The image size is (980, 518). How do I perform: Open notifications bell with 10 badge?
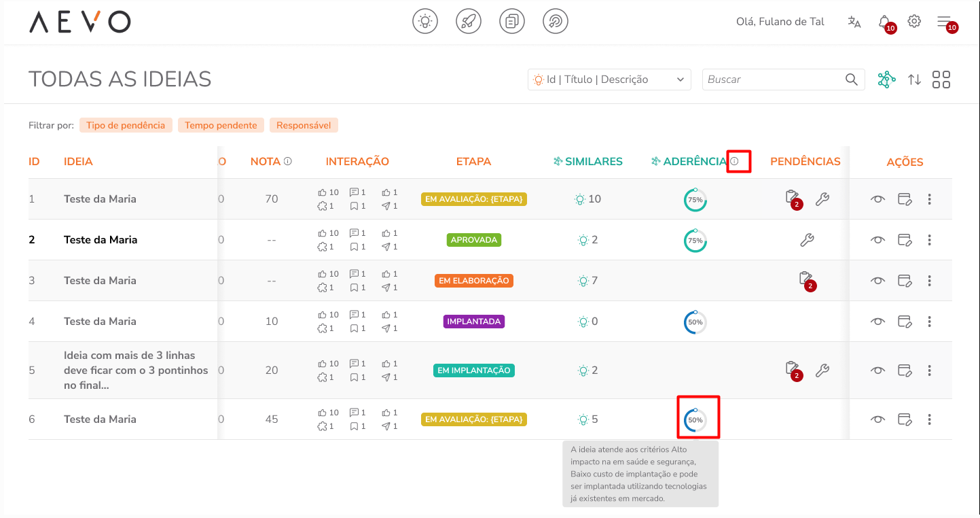[886, 23]
